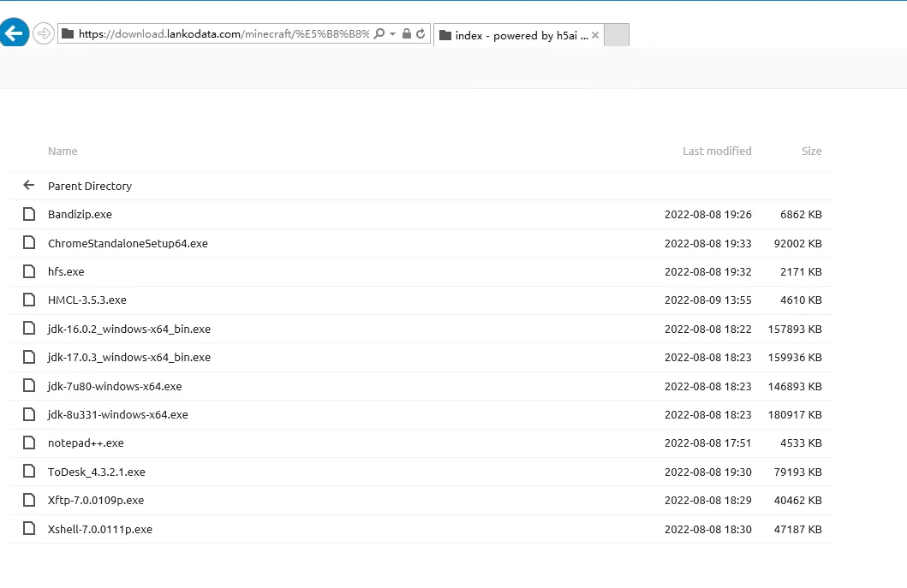The height and width of the screenshot is (588, 907).
Task: Click the Parent Directory back arrow icon
Action: [29, 185]
